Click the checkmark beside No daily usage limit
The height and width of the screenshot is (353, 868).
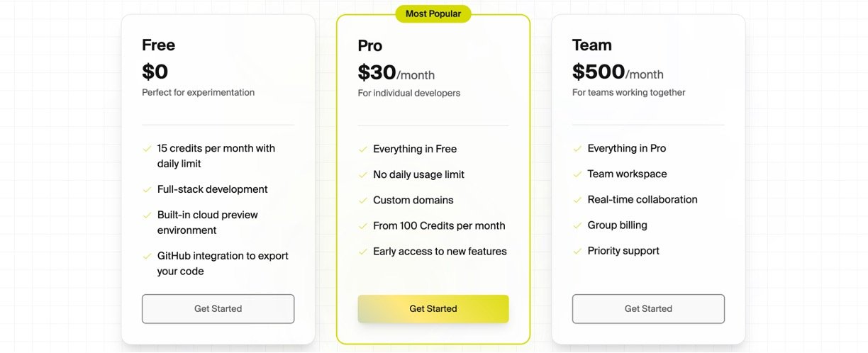click(x=363, y=175)
